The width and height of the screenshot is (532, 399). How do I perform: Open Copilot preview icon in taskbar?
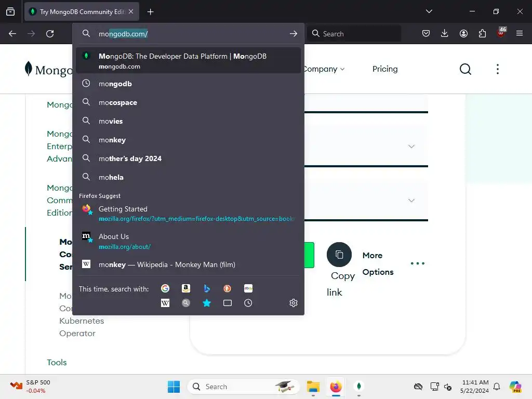click(x=515, y=387)
